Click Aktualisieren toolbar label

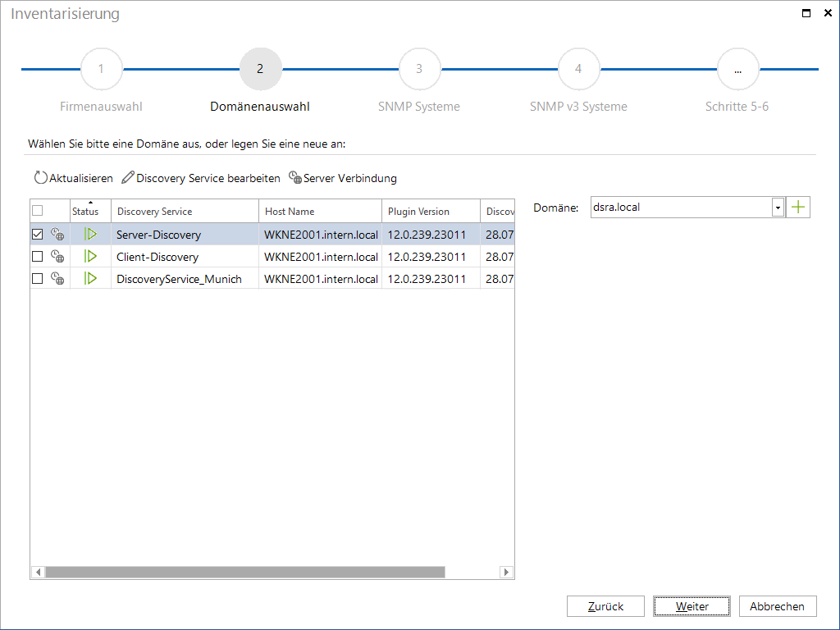(81, 178)
